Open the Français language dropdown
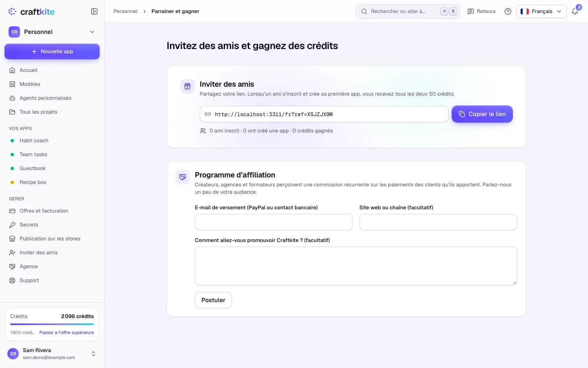The image size is (588, 368). (x=541, y=11)
